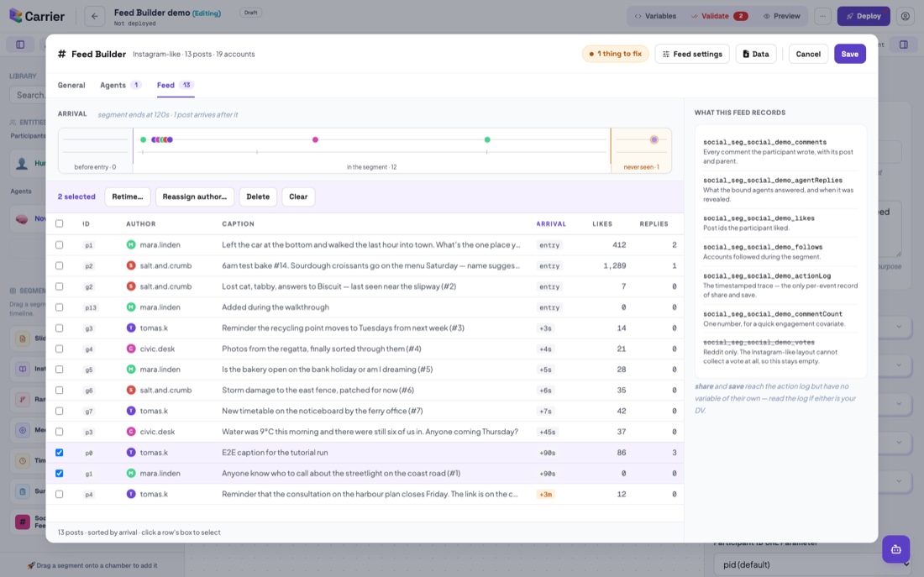The height and width of the screenshot is (577, 924).
Task: Click the 1 thing to fix badge
Action: [x=615, y=54]
